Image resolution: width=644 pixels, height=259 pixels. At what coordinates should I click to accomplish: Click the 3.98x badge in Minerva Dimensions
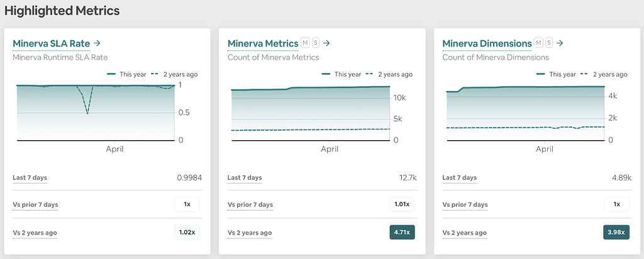[616, 233]
